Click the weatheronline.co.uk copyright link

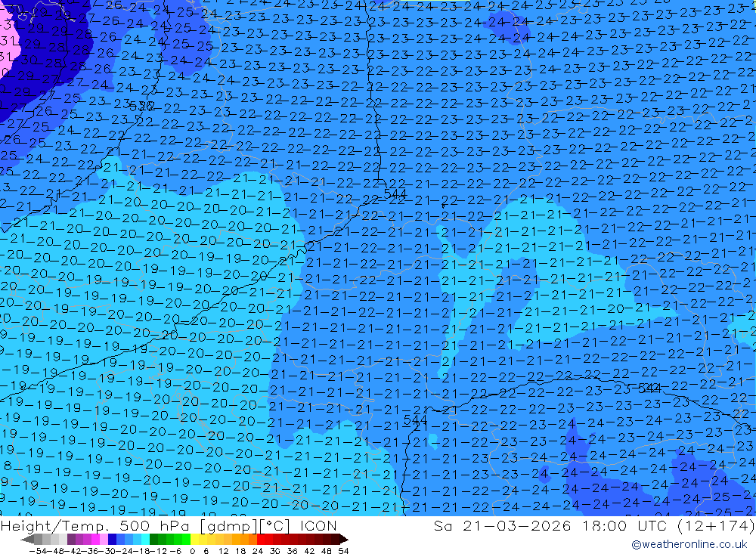[689, 544]
